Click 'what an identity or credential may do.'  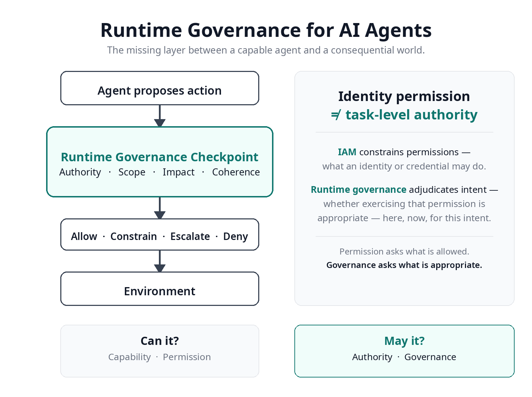[x=404, y=166]
